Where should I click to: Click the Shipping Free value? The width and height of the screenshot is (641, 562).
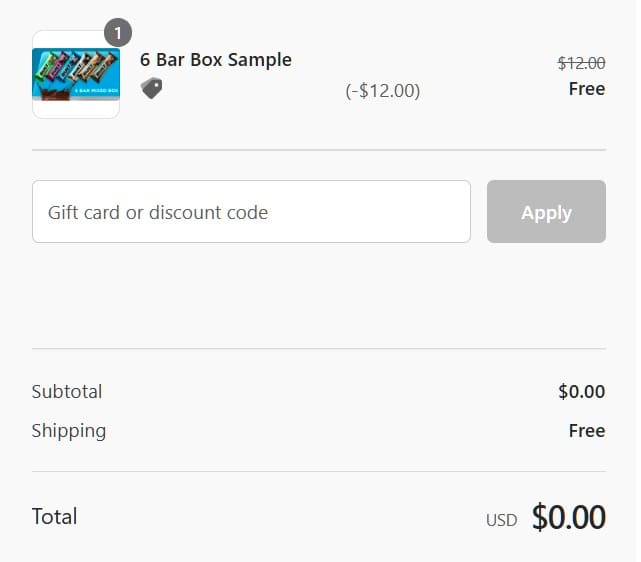click(586, 431)
